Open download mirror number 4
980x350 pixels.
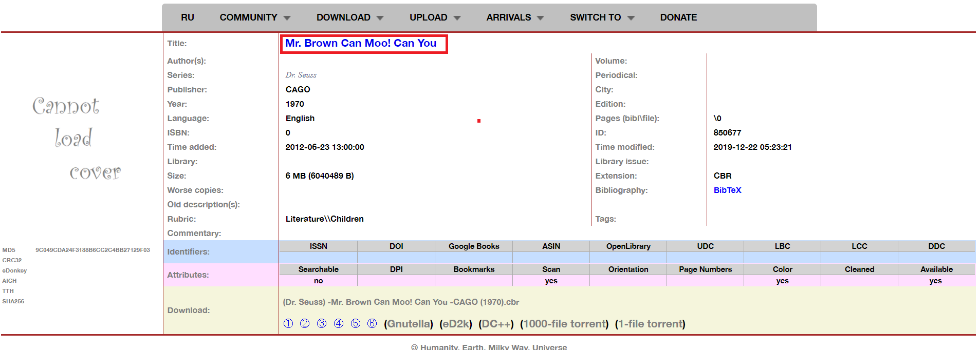click(x=339, y=323)
